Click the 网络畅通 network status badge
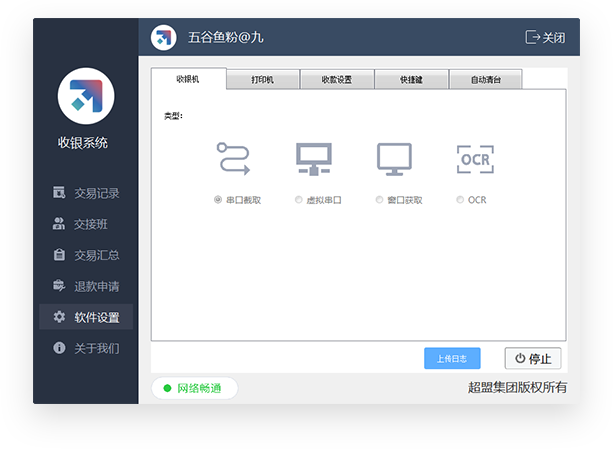 (x=195, y=388)
